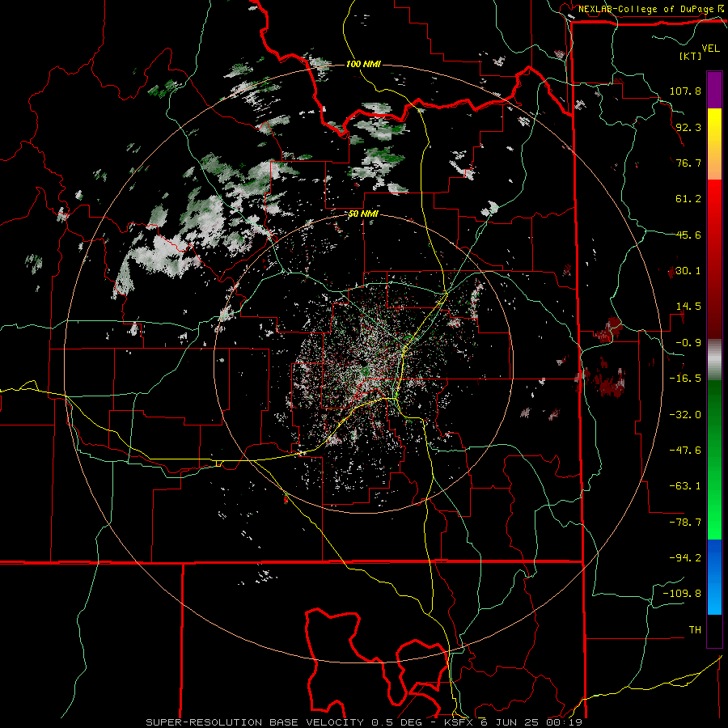The height and width of the screenshot is (728, 728).
Task: Click the -63.1 velocity scale value
Action: [685, 486]
